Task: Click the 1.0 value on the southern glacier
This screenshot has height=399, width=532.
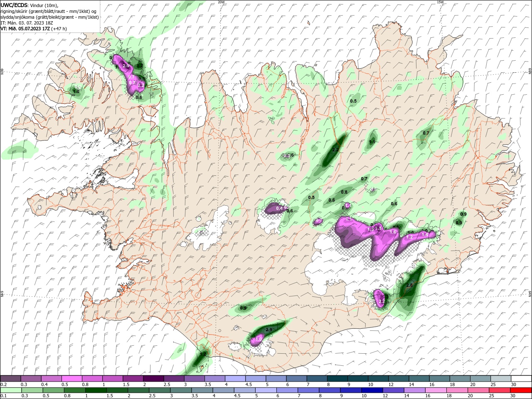Action: click(x=259, y=340)
